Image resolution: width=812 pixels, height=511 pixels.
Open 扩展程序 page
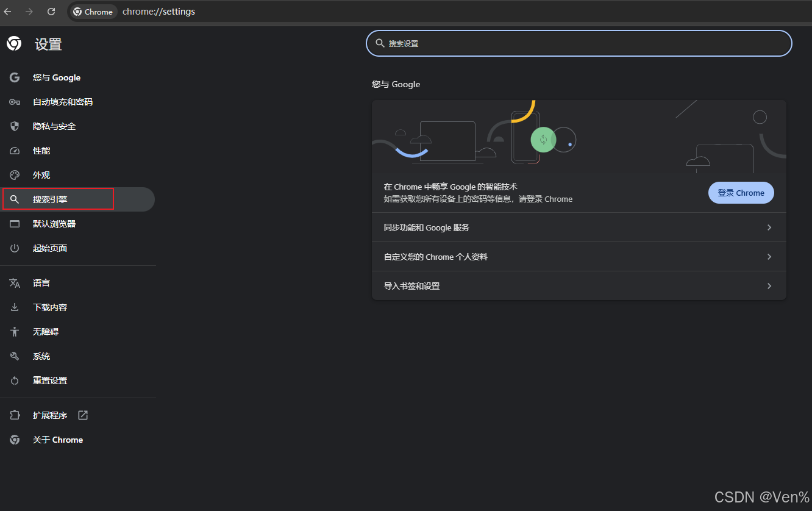pos(77,415)
